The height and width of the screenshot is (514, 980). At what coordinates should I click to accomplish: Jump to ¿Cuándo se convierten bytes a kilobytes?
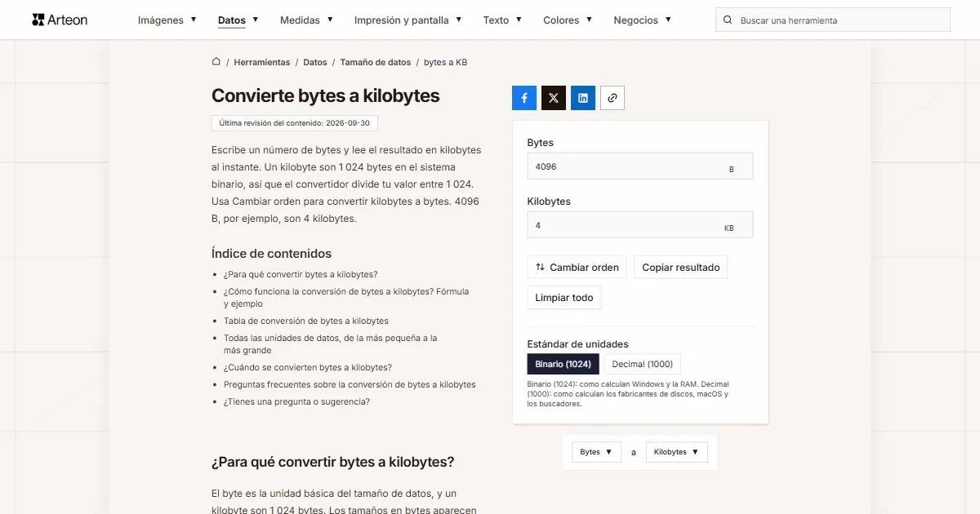[308, 367]
